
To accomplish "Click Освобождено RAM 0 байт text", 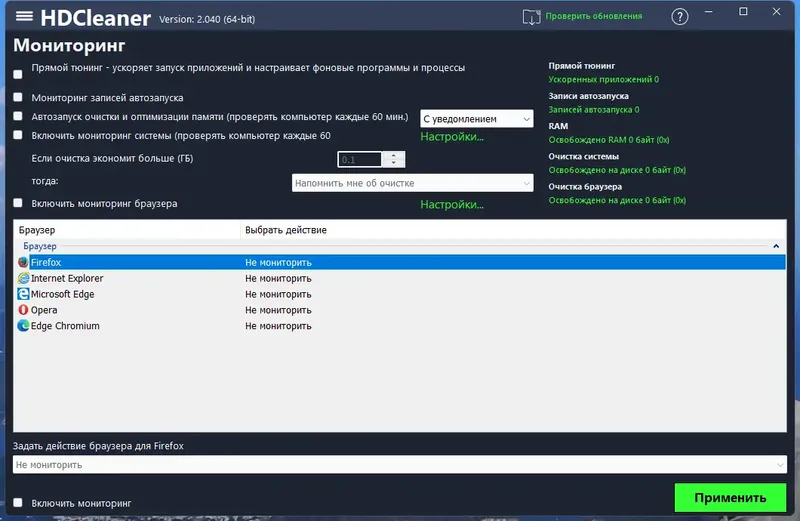I will (x=609, y=140).
